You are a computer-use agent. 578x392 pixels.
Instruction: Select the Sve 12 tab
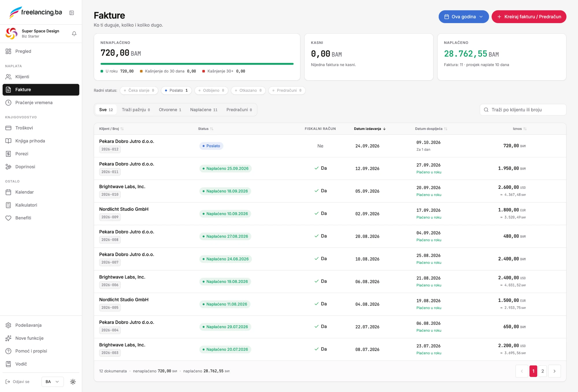pos(106,110)
